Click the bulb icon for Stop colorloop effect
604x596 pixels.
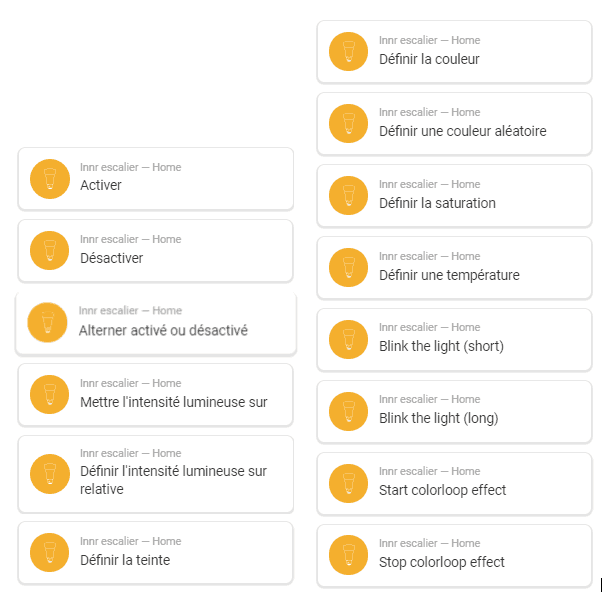pyautogui.click(x=348, y=554)
